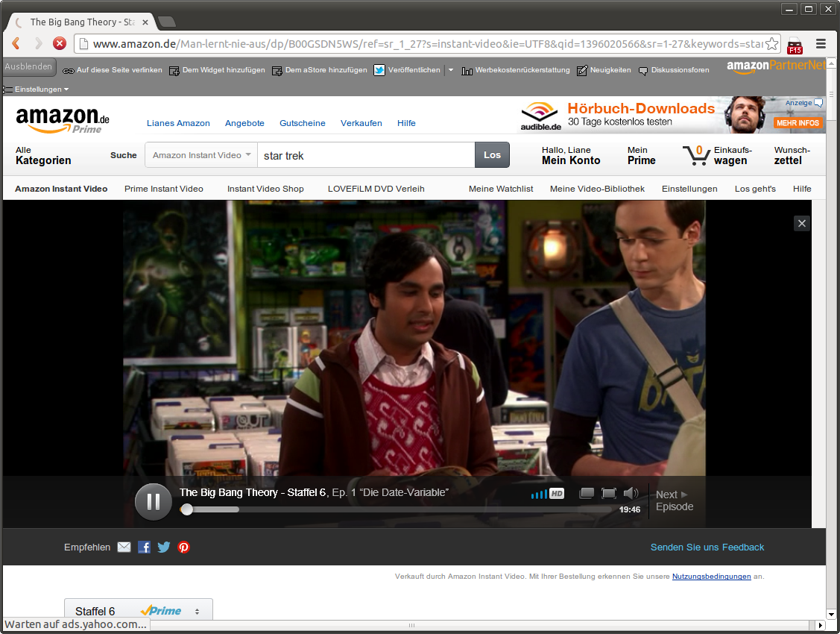Screen dimensions: 840x634
Task: Click the audible.de Hörbuch-Downloads banner
Action: point(672,115)
